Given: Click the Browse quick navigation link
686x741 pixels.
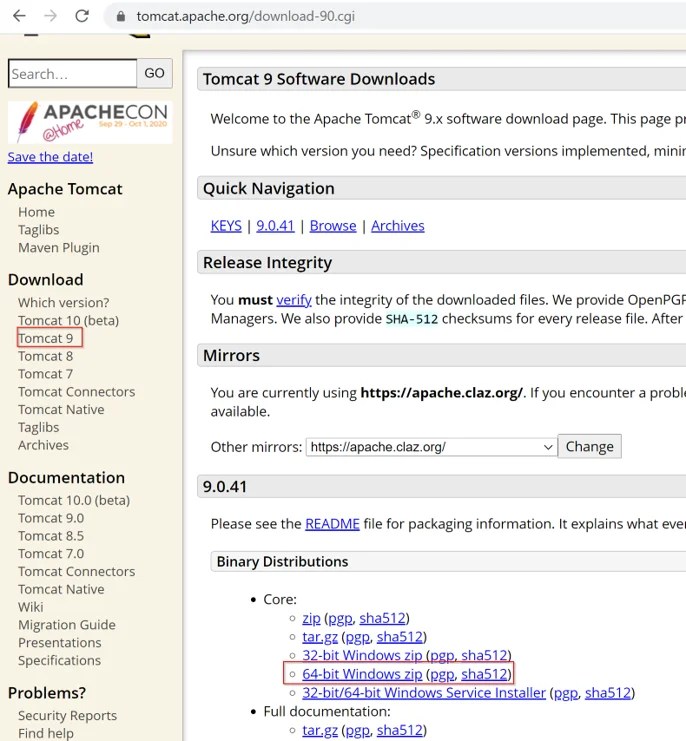Looking at the screenshot, I should (x=333, y=226).
